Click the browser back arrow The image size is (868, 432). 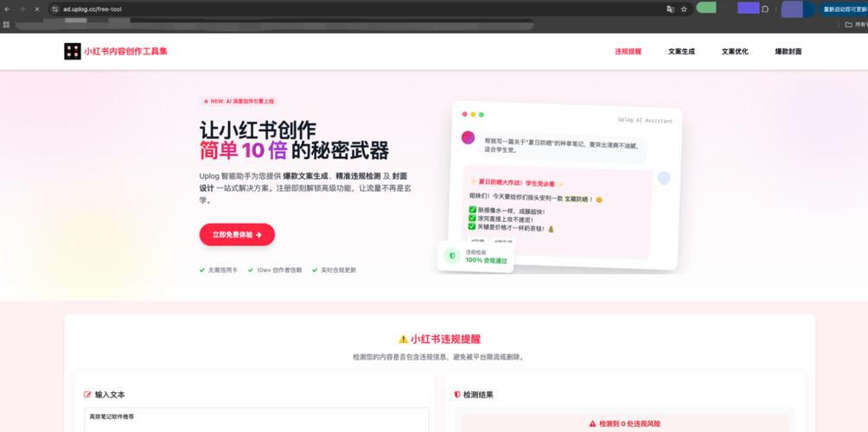pos(7,10)
